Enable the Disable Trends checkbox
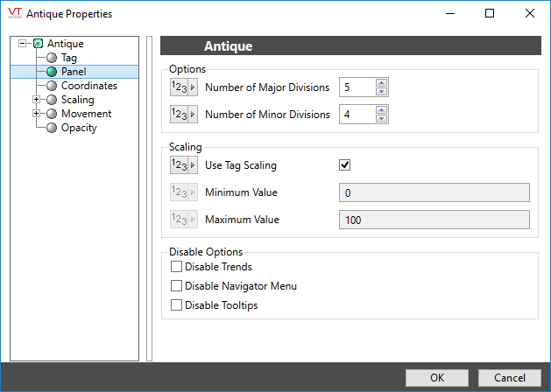This screenshot has width=551, height=392. (177, 267)
